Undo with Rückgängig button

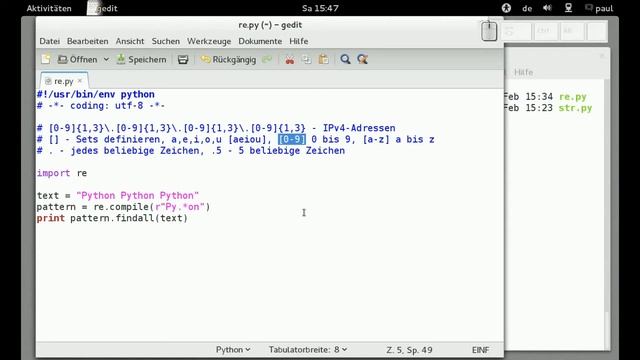[229, 60]
